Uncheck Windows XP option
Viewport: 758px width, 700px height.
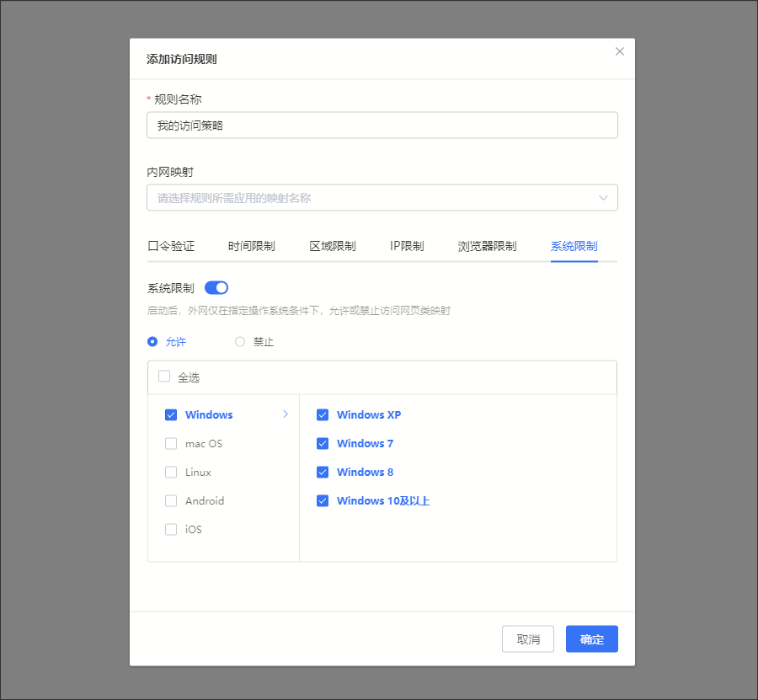click(322, 414)
